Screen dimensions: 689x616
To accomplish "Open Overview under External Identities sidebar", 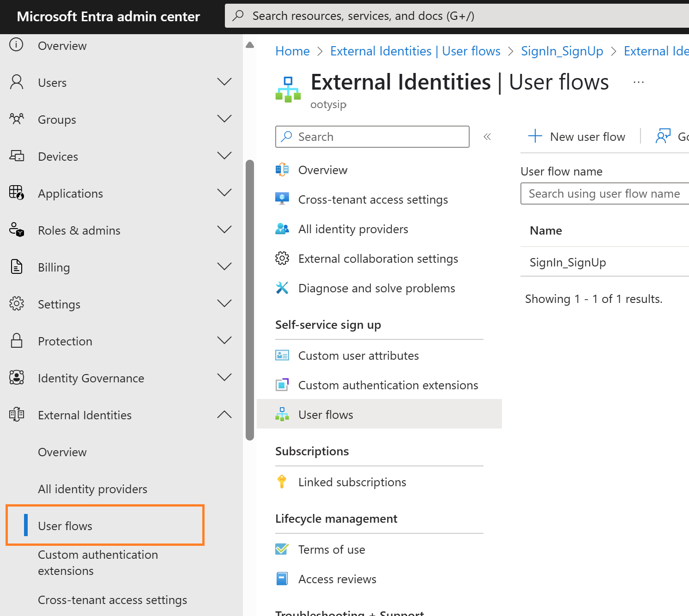I will point(62,452).
